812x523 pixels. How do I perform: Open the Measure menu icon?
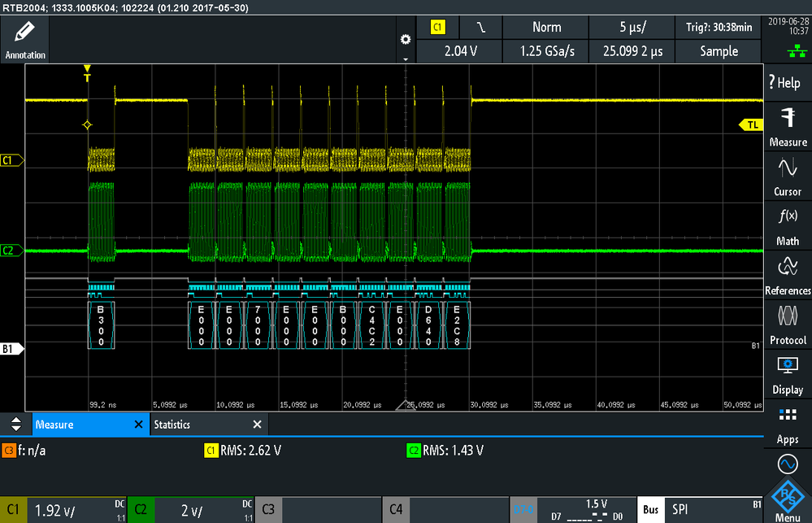[x=788, y=126]
